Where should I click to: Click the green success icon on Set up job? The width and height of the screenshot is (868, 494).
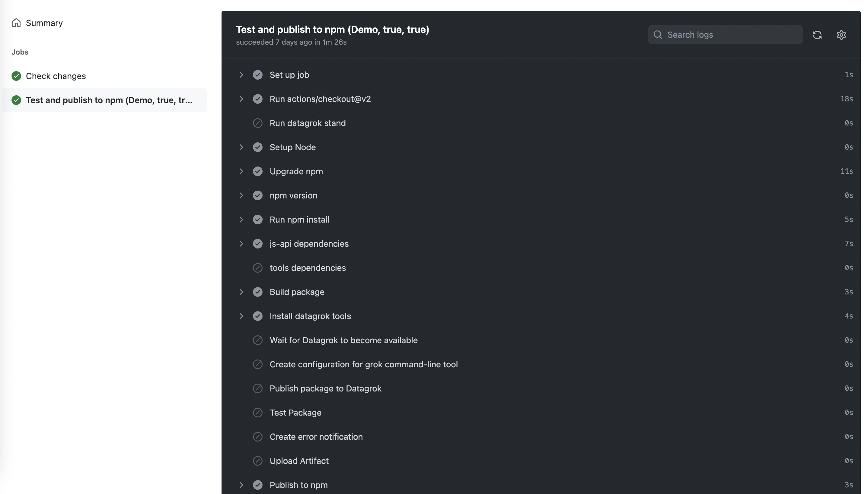(x=258, y=75)
